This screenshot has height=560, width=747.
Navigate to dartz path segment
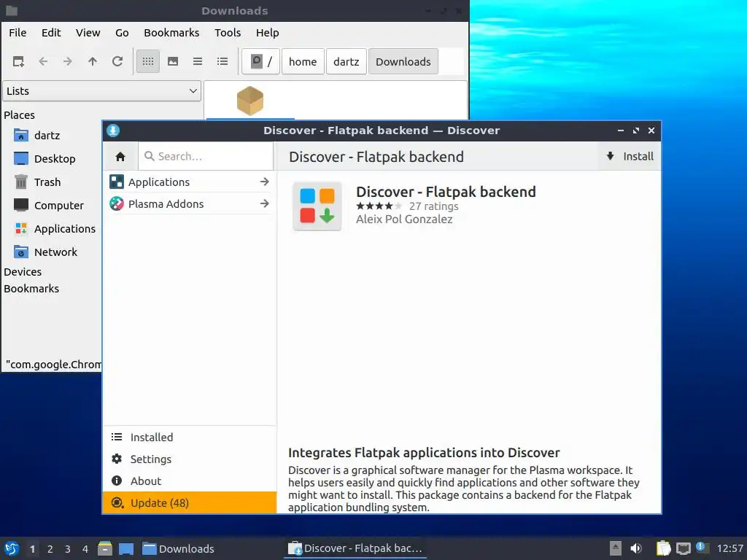tap(347, 61)
